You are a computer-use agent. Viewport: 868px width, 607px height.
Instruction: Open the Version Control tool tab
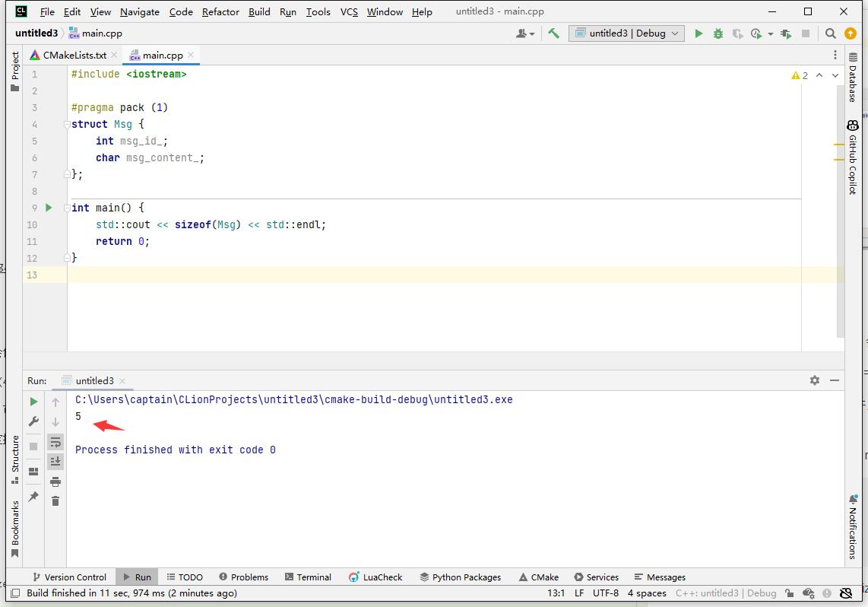coord(69,577)
